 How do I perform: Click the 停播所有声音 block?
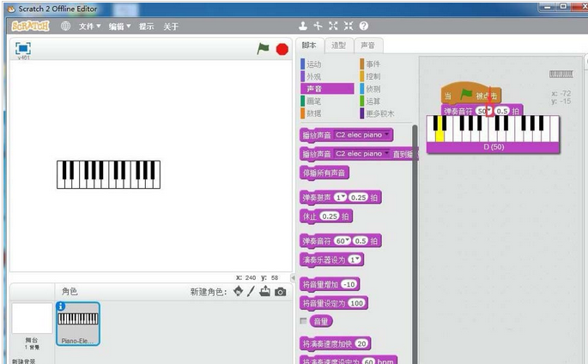click(324, 173)
